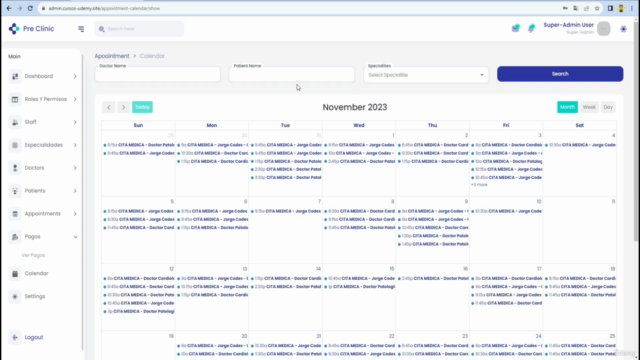640x360 pixels.
Task: Click the Doctor Name input field
Action: coord(158,74)
